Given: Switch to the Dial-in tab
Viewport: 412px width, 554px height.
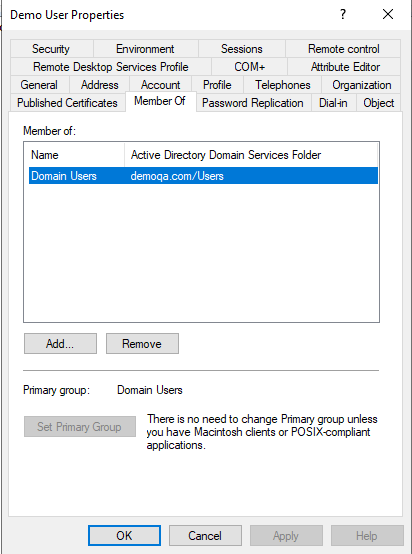Looking at the screenshot, I should point(333,103).
